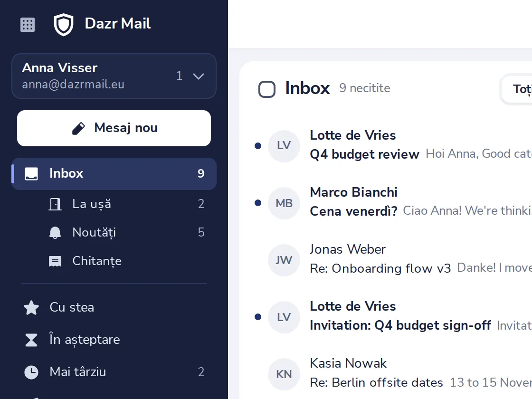
Task: Click the Dazr Mail shield logo
Action: [x=64, y=24]
